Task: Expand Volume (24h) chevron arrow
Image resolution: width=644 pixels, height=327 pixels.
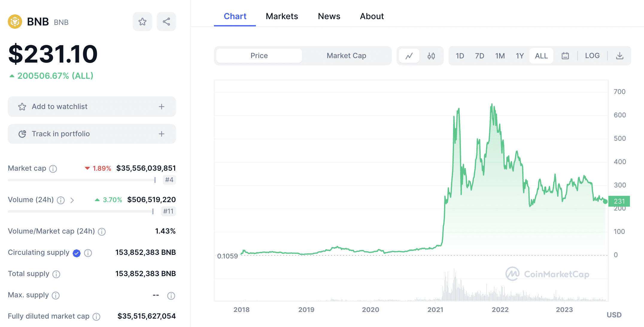Action: coord(72,200)
